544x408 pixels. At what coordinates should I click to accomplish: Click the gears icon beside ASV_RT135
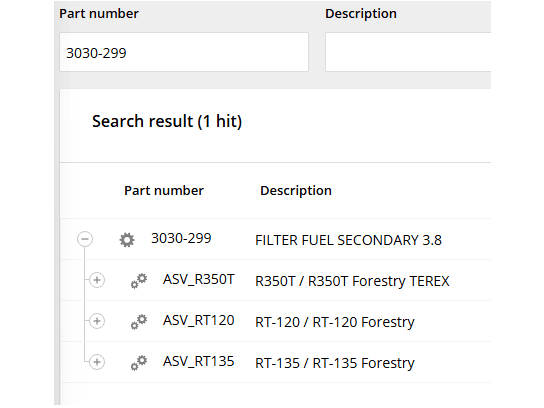pyautogui.click(x=139, y=363)
